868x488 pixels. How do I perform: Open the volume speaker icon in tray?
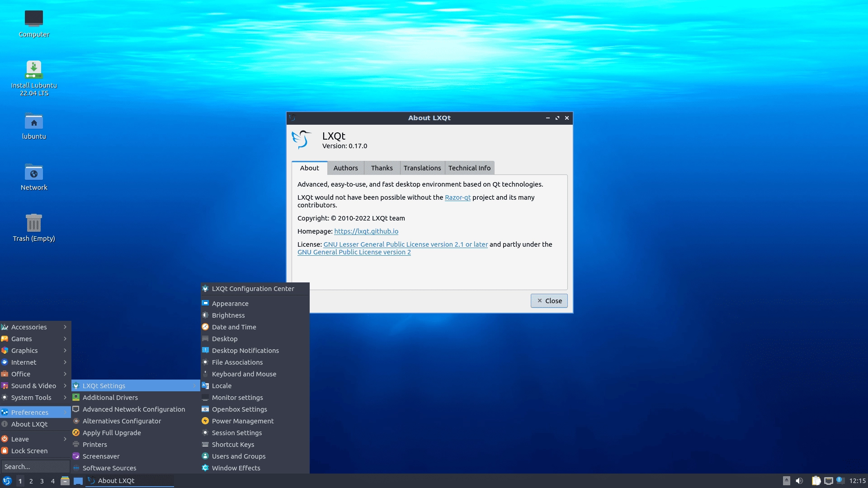click(x=799, y=481)
